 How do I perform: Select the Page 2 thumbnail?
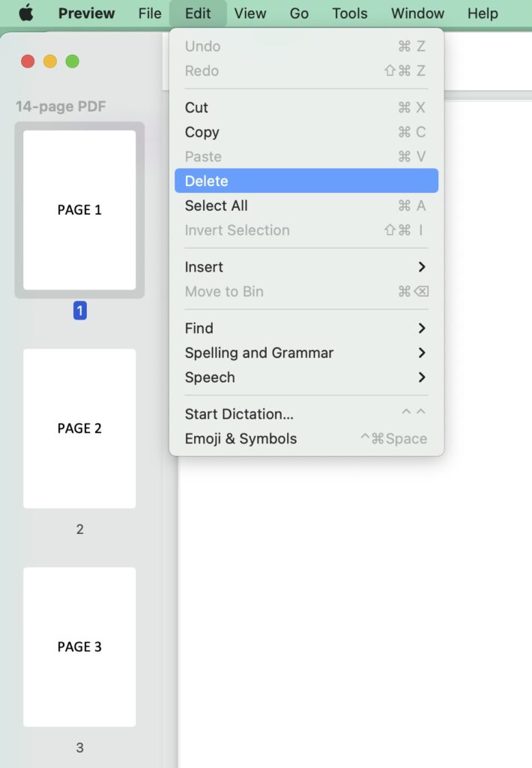(79, 428)
